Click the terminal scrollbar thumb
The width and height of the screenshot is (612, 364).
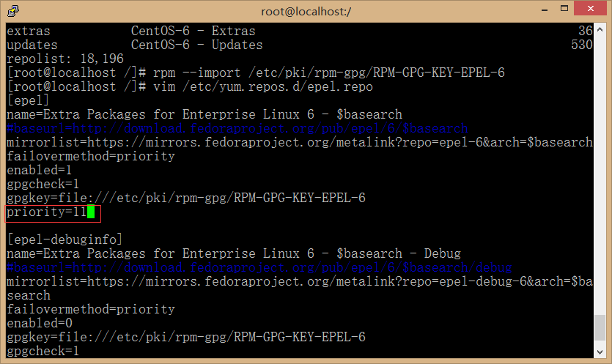tap(600, 328)
